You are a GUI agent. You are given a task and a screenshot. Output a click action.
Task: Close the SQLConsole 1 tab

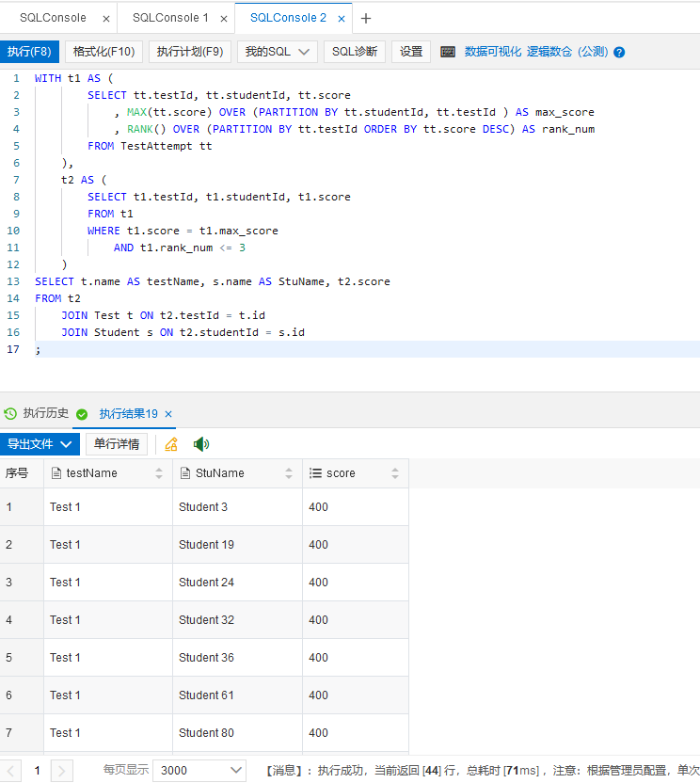(x=225, y=18)
